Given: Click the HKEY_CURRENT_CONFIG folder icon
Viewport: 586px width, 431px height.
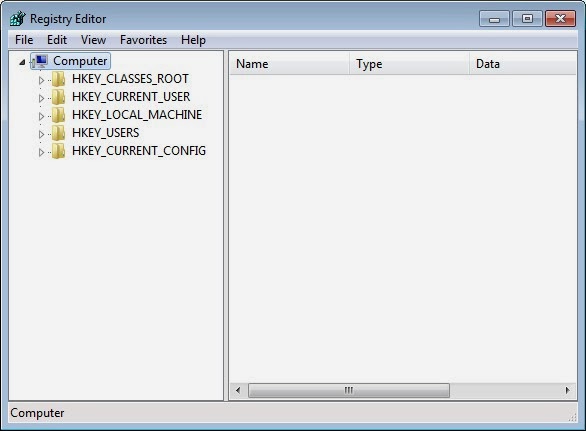Looking at the screenshot, I should (58, 151).
